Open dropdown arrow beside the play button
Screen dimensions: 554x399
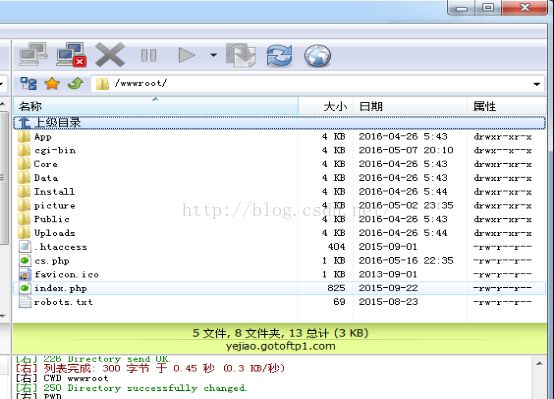pos(213,55)
